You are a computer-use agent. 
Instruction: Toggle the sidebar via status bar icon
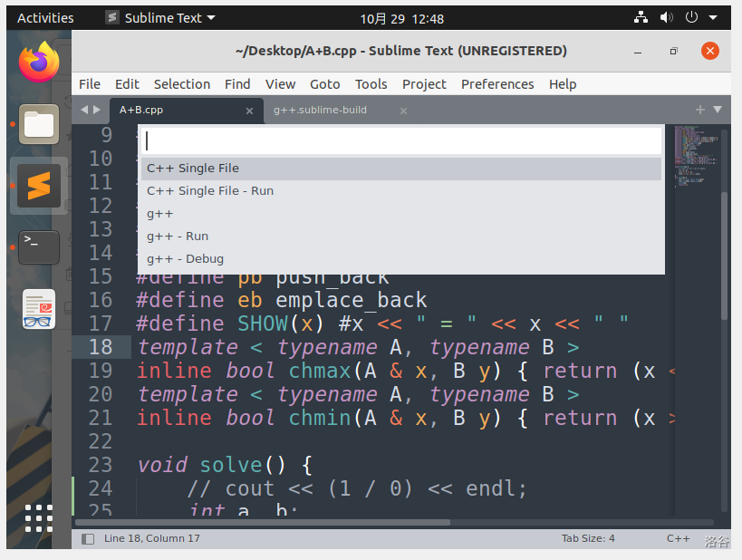pos(88,538)
